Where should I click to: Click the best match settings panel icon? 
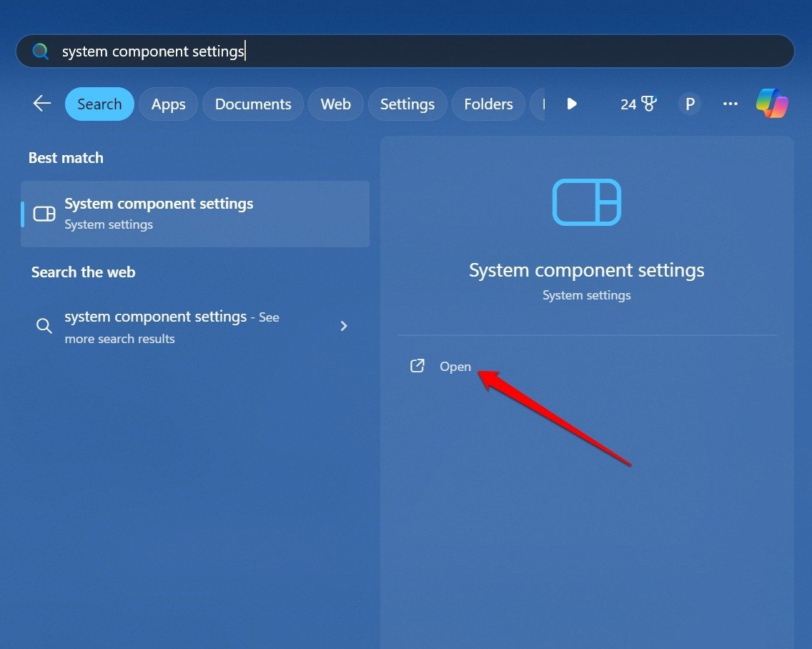tap(44, 214)
